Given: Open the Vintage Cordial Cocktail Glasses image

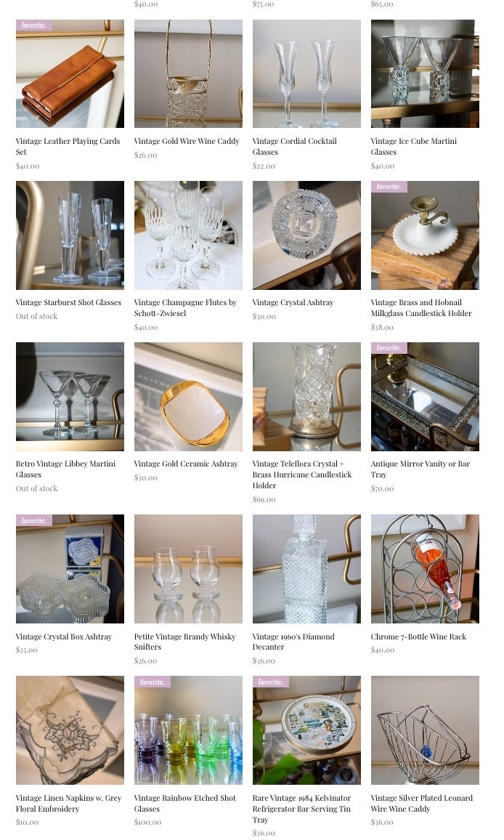Looking at the screenshot, I should tap(306, 74).
